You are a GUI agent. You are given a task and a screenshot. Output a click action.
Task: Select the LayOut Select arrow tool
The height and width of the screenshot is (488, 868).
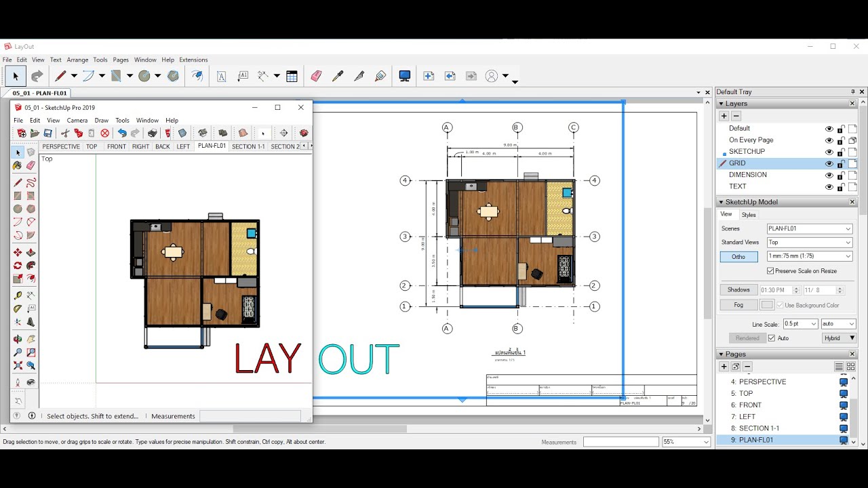[x=16, y=77]
